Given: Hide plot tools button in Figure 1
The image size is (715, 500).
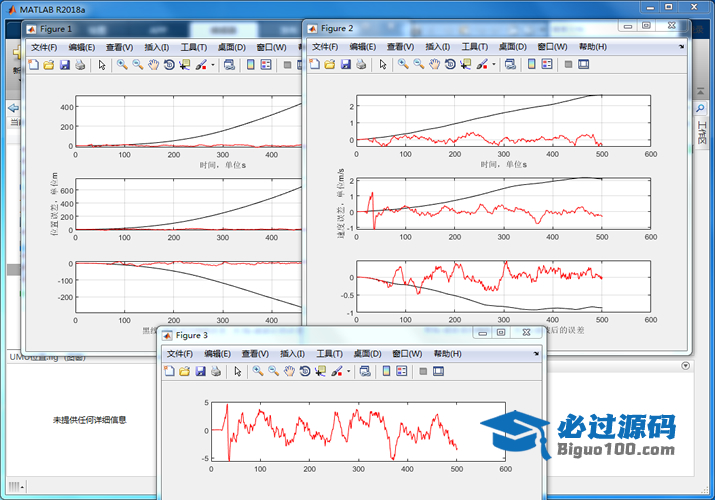Looking at the screenshot, I should click(x=285, y=64).
